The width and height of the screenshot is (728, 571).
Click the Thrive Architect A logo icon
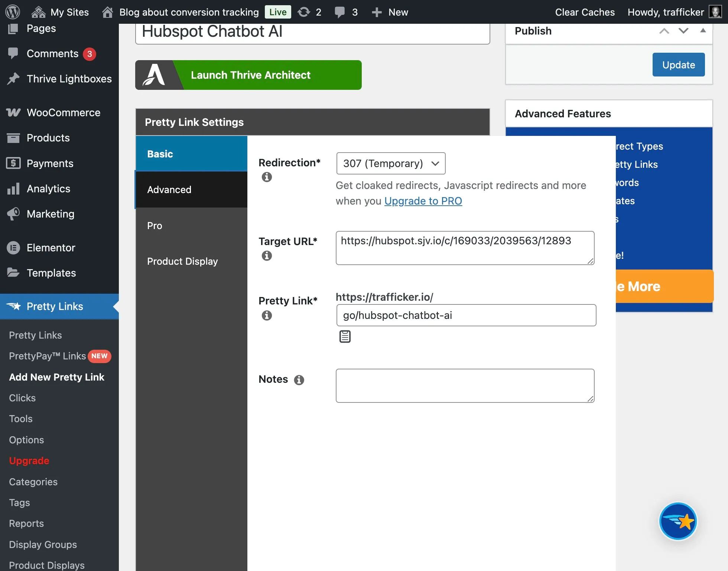point(154,75)
